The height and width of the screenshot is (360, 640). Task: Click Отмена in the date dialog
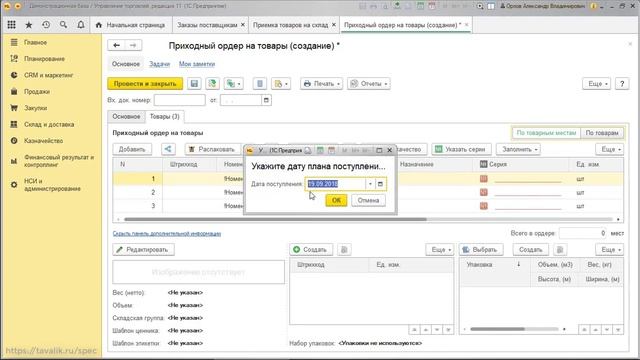[368, 200]
